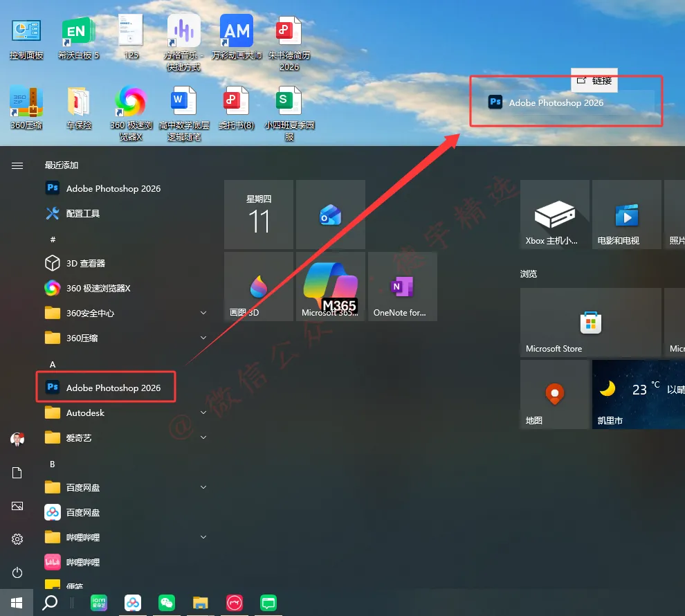Open Settings gear in start sidebar

point(17,539)
